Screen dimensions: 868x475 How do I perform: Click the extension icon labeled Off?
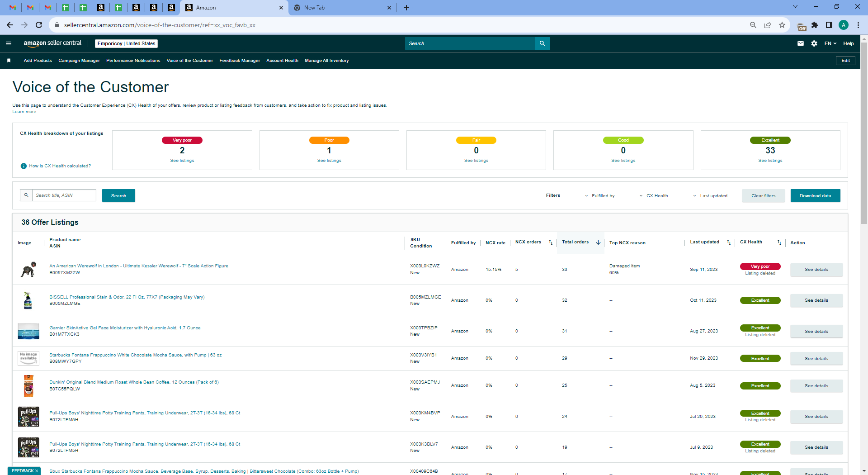coord(802,26)
